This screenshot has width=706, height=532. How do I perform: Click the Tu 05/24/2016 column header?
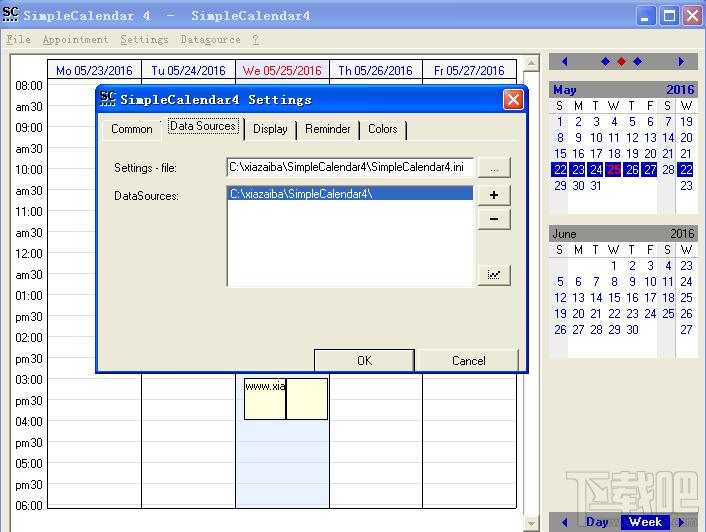188,71
